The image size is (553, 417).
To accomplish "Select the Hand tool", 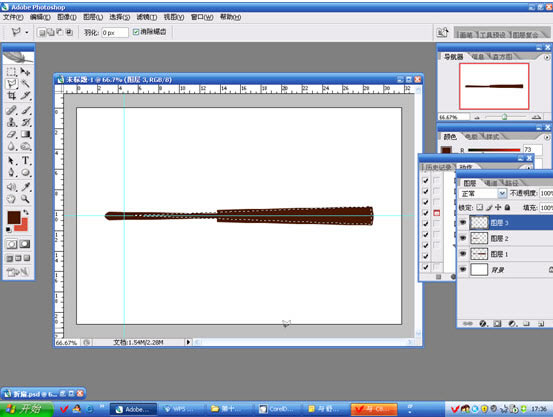I will click(x=11, y=199).
